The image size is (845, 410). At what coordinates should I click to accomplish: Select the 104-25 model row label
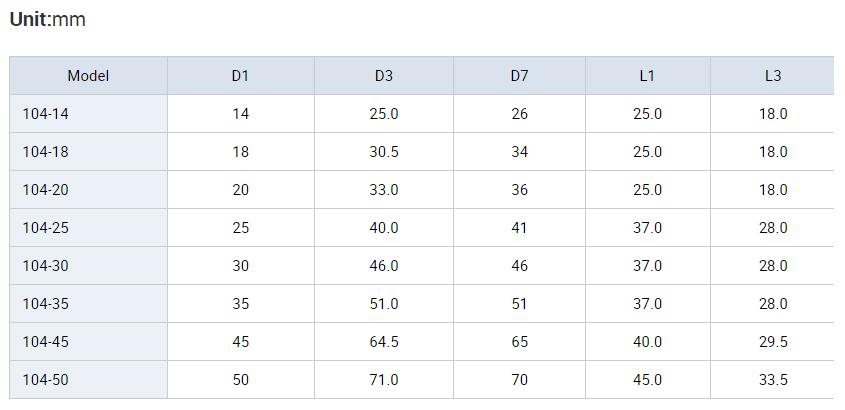click(46, 228)
